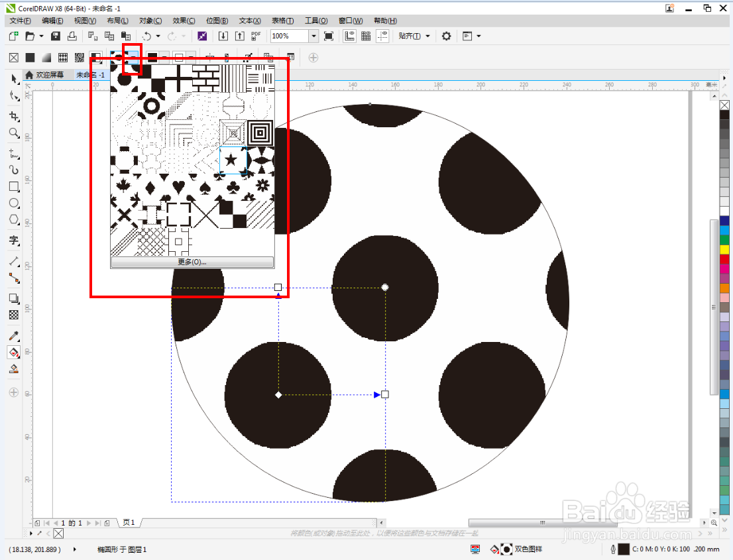Viewport: 733px width, 560px height.
Task: Open the 编辑(E) menu
Action: click(x=52, y=21)
